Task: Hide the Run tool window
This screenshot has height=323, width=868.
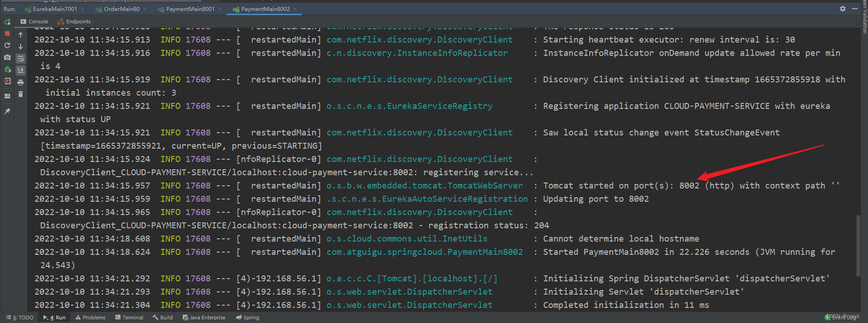Action: 855,9
